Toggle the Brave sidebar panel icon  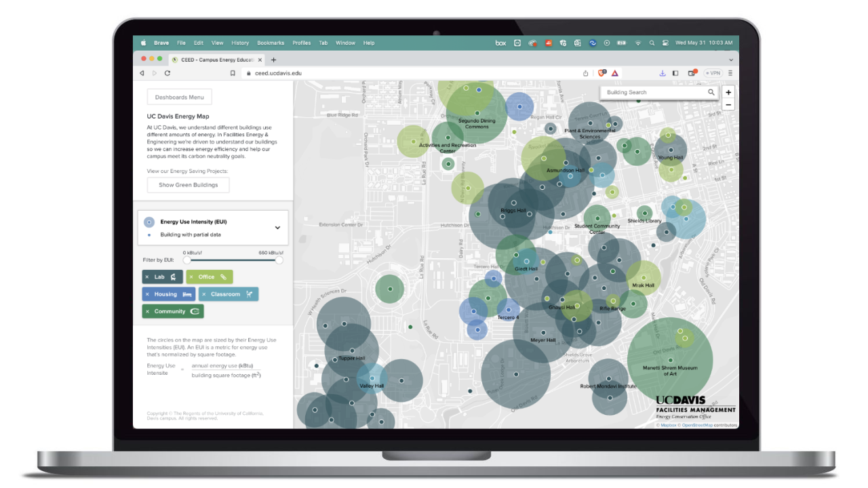[675, 73]
